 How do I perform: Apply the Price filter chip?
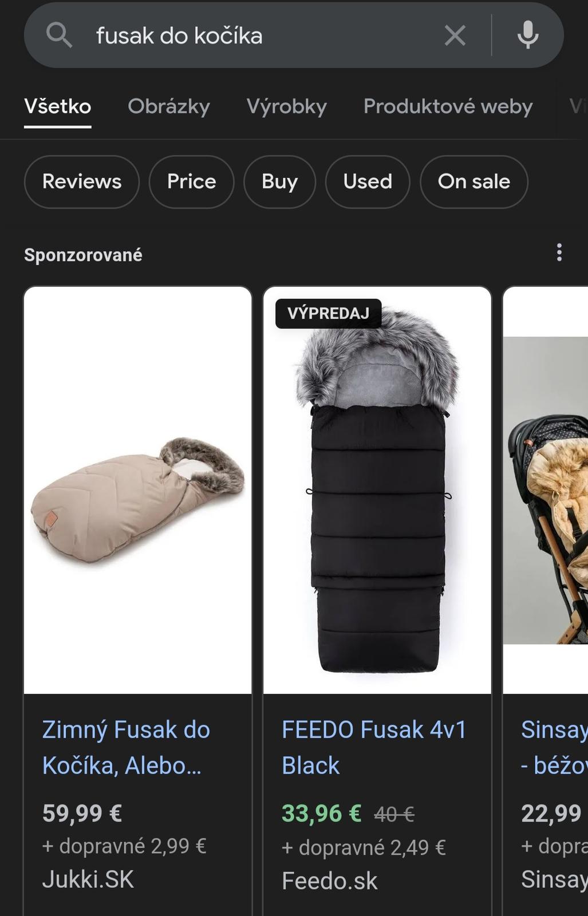pos(192,181)
